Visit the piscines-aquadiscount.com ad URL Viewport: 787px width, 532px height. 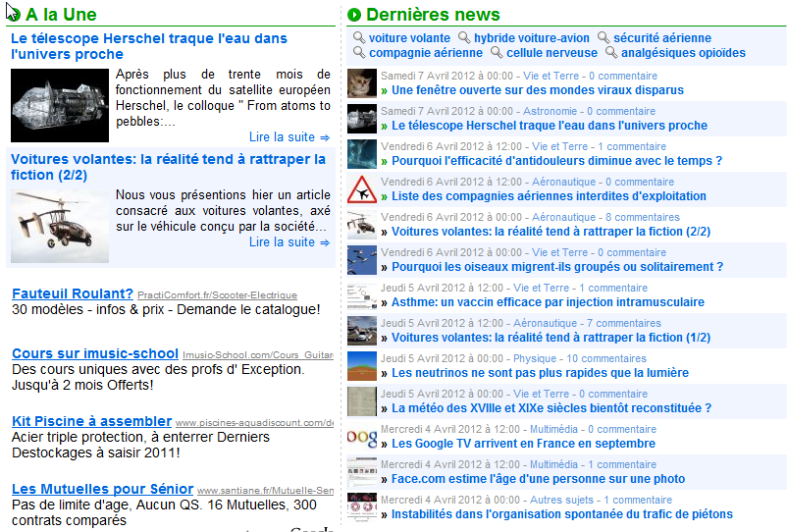[x=254, y=423]
